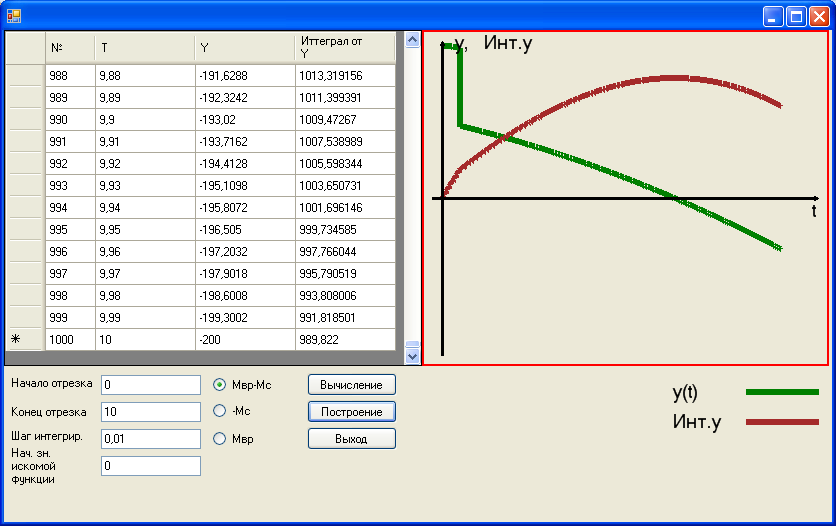
Task: Select cell with T value 9,9
Action: coord(146,119)
